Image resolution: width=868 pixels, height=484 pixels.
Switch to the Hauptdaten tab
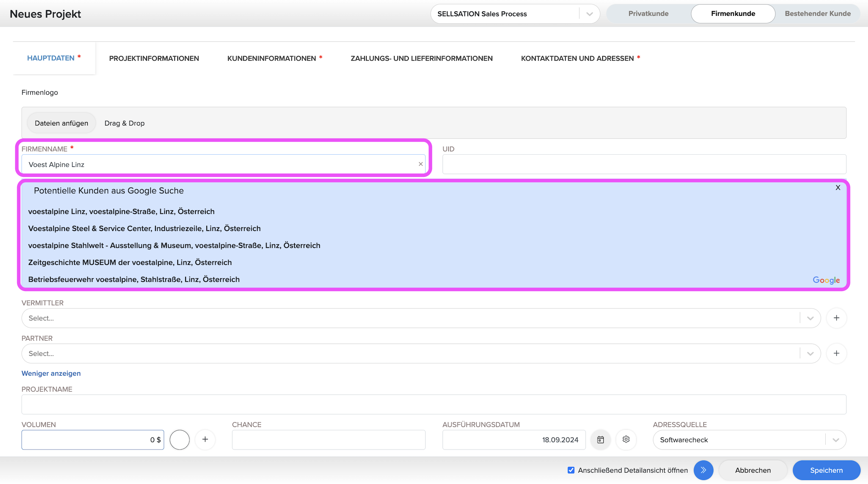click(54, 58)
